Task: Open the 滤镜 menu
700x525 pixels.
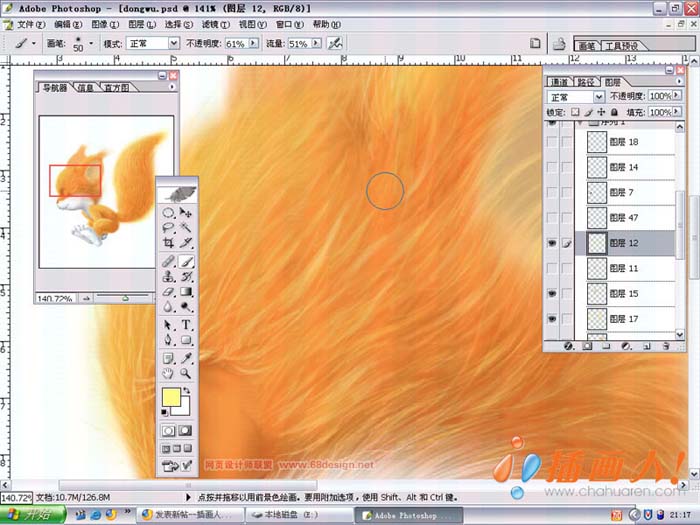Action: 216,25
